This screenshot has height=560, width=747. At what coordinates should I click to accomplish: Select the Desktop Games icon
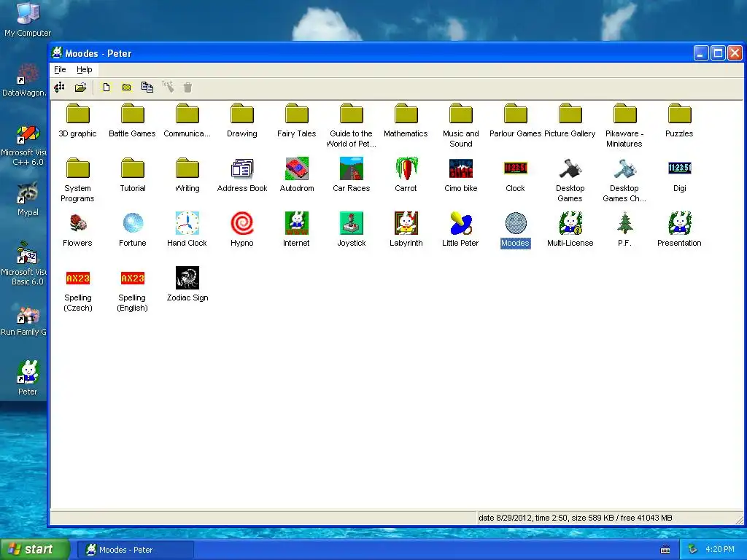tap(570, 168)
